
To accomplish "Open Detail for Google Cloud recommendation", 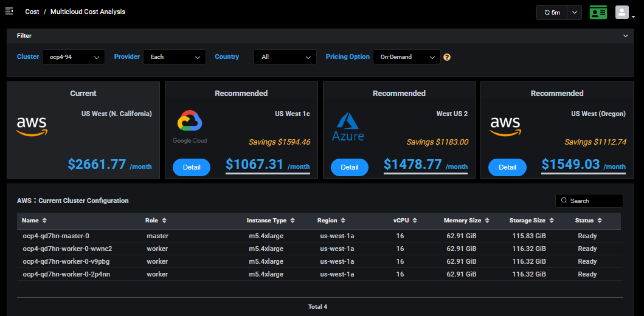I will (192, 167).
